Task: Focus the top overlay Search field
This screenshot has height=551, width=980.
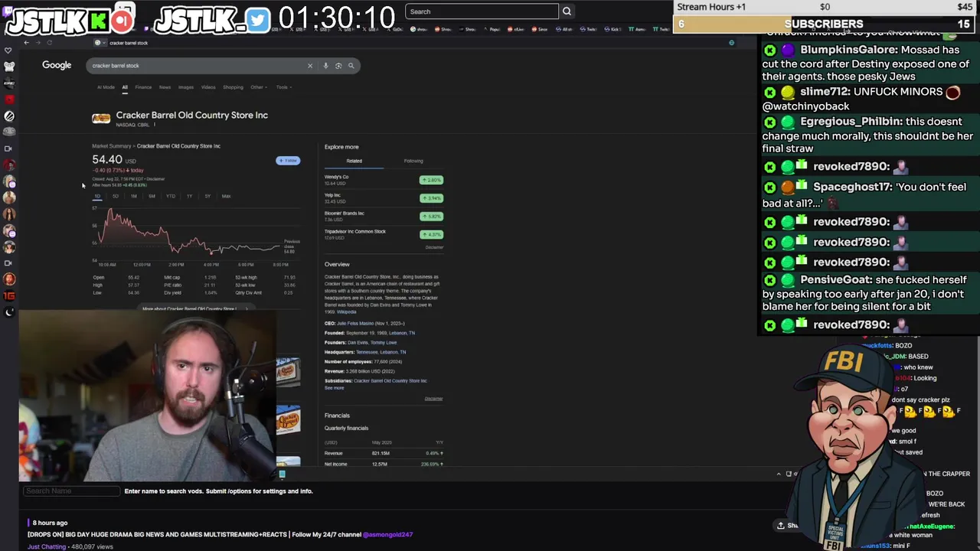Action: [482, 11]
